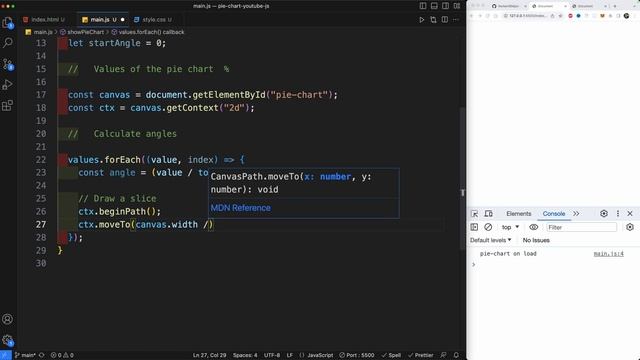Click the main branch in status bar
Viewport: 640px width, 360px height.
[x=25, y=355]
